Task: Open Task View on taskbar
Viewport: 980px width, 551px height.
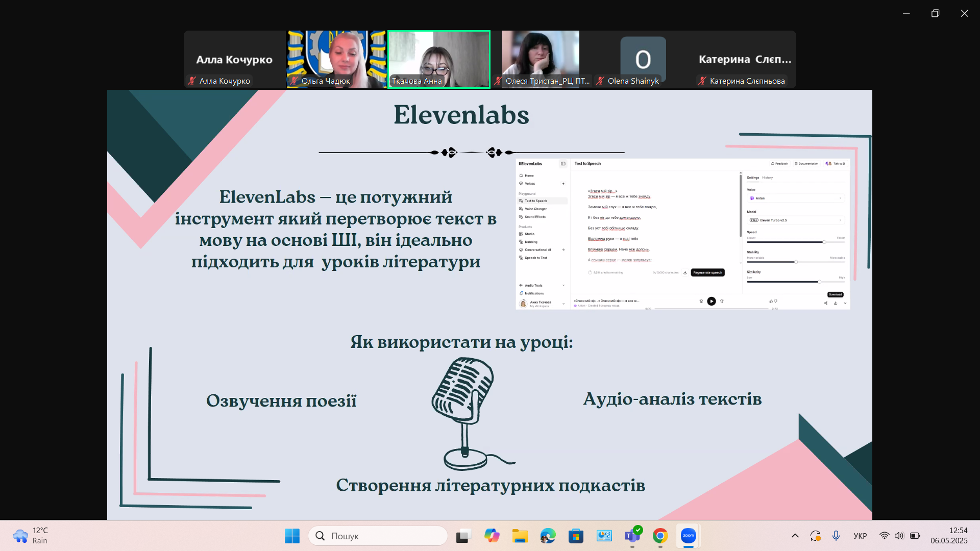Action: (x=462, y=536)
